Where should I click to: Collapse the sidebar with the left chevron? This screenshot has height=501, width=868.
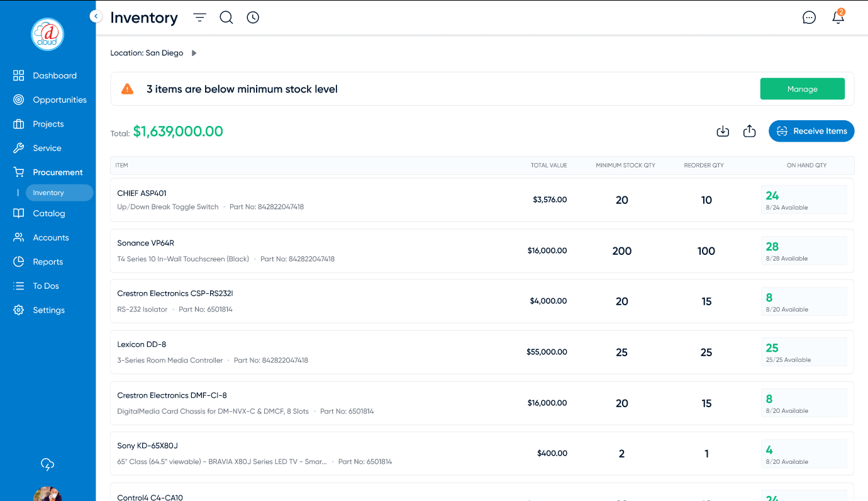96,16
